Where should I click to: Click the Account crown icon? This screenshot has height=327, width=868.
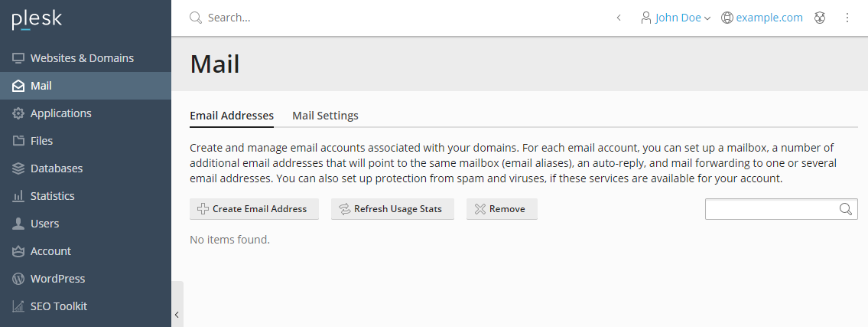18,252
